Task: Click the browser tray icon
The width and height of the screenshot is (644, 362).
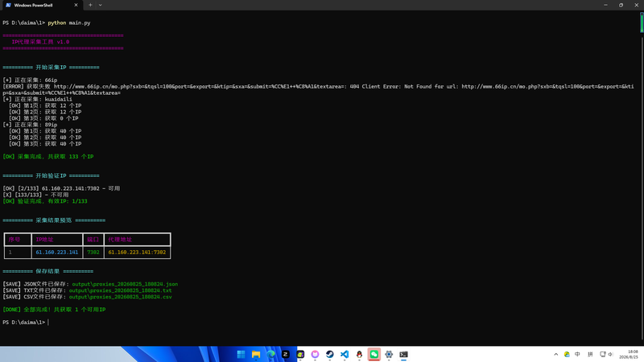Action: 567,354
